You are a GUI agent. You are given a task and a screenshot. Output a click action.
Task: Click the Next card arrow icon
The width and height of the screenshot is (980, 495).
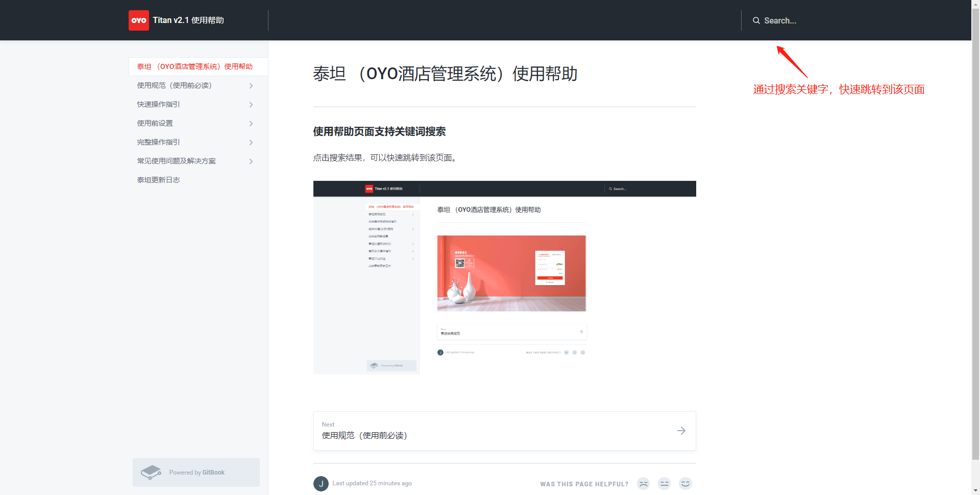(x=681, y=431)
